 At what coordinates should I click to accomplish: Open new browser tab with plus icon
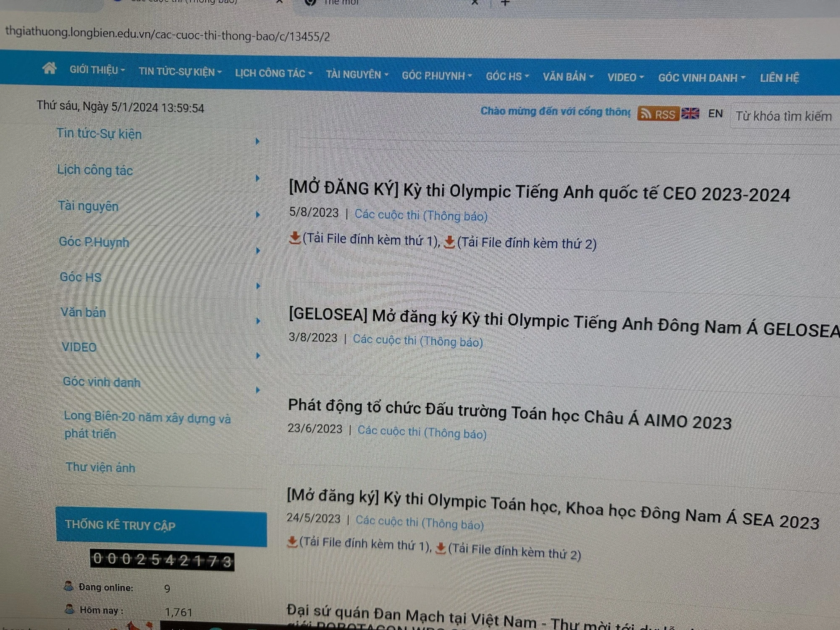pos(505,3)
